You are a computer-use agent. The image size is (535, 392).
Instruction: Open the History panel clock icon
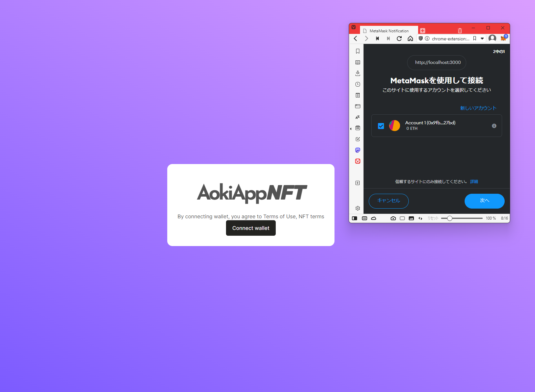(358, 84)
